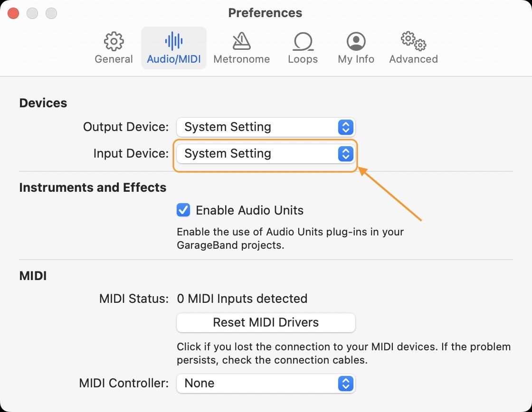Click the My Info tab label
The image size is (532, 412).
coord(356,59)
